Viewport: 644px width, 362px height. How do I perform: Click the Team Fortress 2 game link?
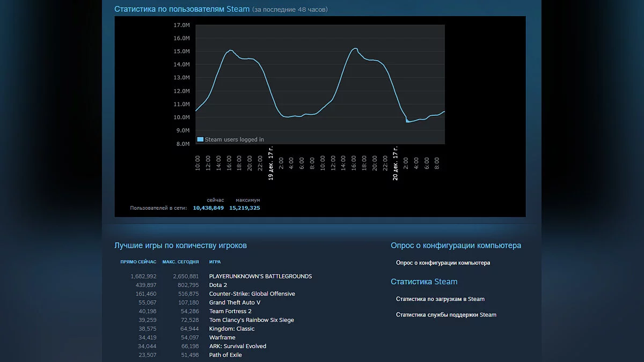pos(230,311)
